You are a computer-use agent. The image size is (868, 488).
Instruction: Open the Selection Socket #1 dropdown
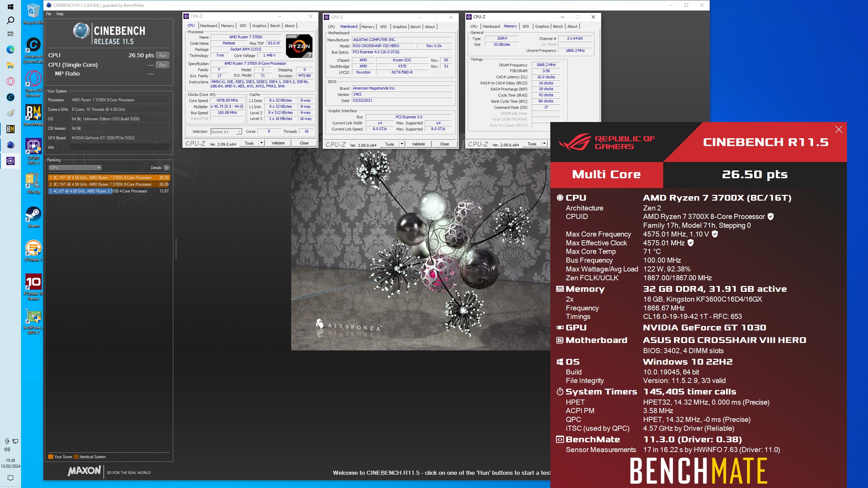click(226, 132)
